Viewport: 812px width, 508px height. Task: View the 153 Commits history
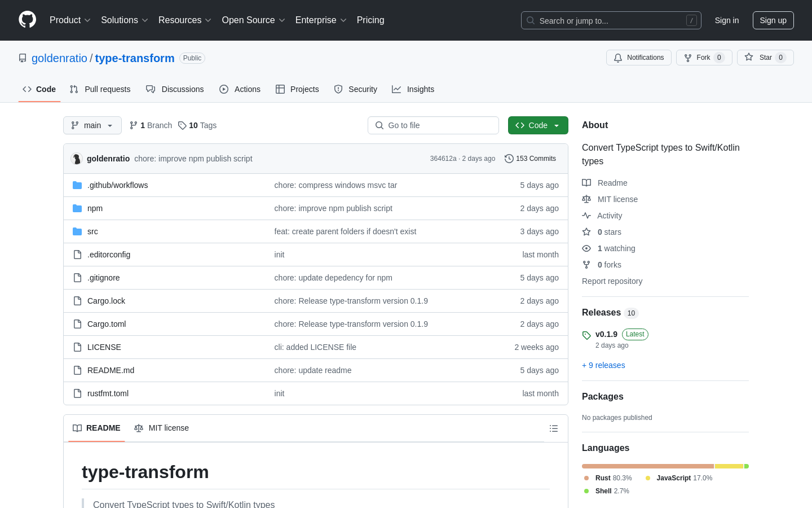(x=531, y=159)
